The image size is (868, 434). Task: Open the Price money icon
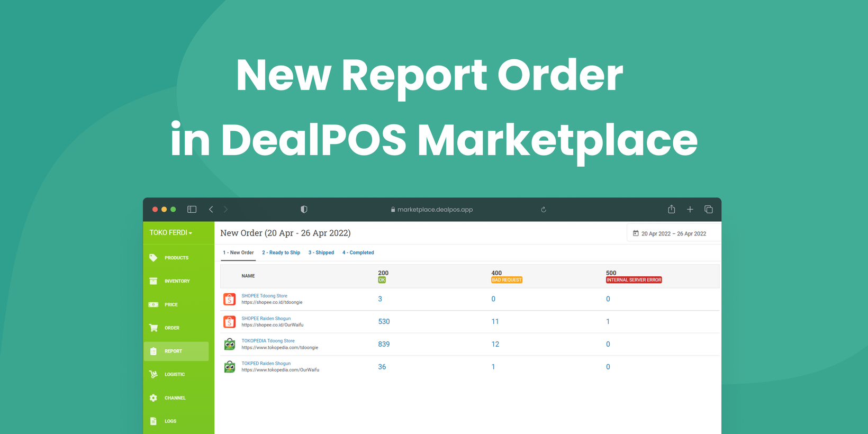(x=153, y=304)
